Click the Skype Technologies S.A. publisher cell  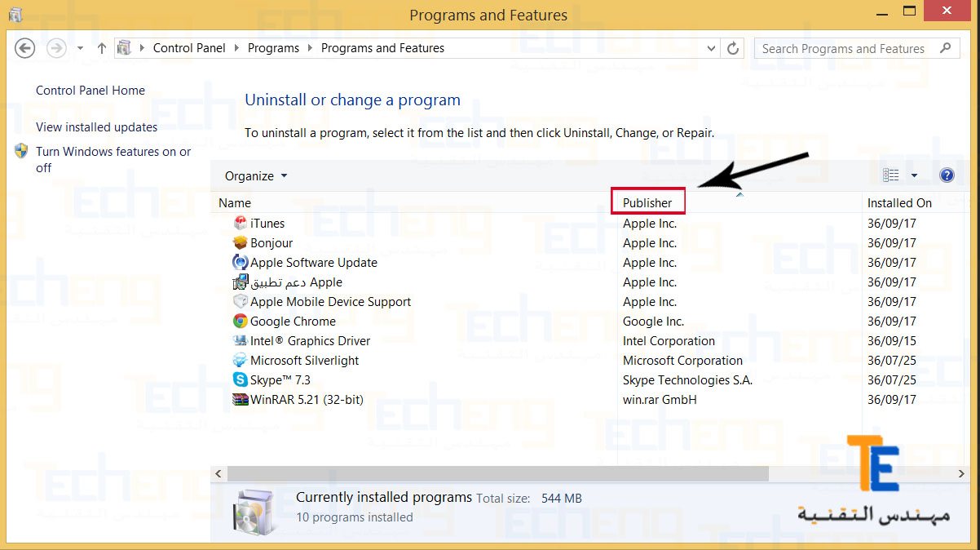(687, 379)
